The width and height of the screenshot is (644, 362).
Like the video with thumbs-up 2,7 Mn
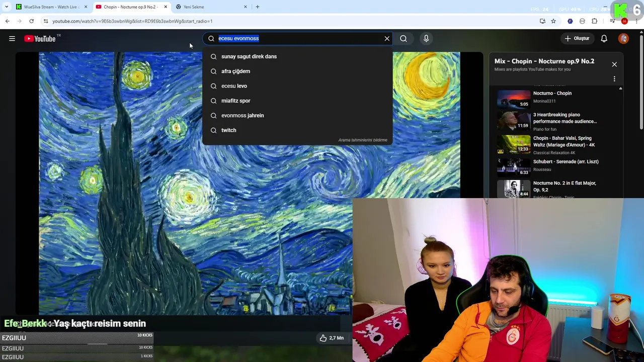331,338
